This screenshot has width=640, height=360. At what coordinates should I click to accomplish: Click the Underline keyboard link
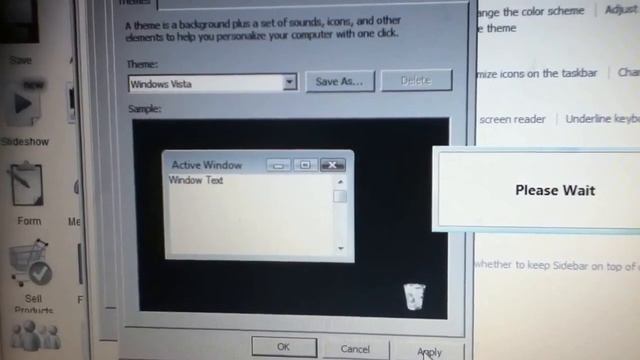pos(602,119)
